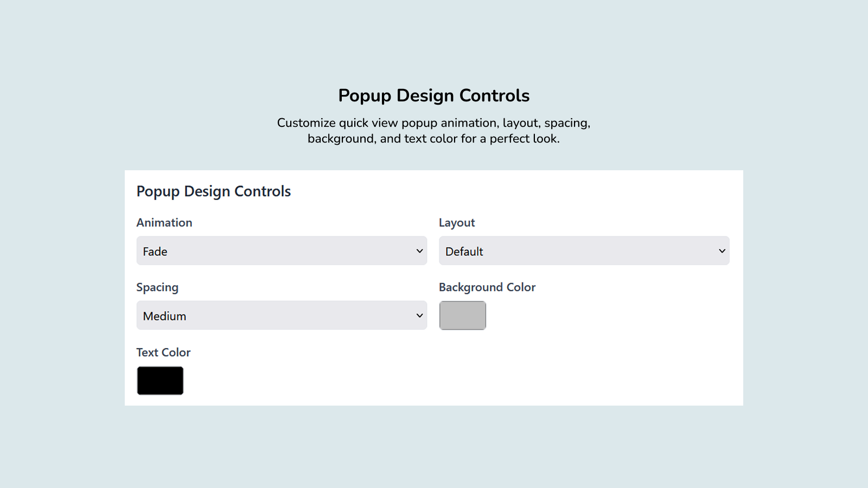Click the Layout field label
The width and height of the screenshot is (868, 488).
pyautogui.click(x=456, y=222)
